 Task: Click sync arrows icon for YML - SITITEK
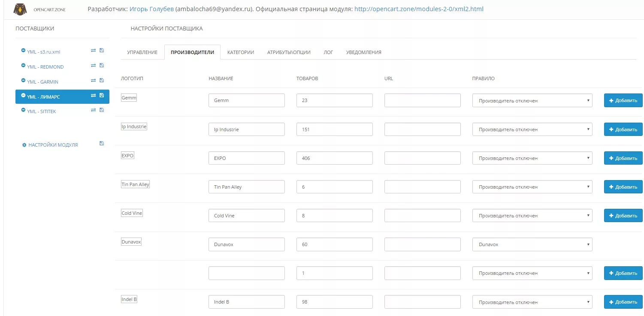(x=93, y=110)
